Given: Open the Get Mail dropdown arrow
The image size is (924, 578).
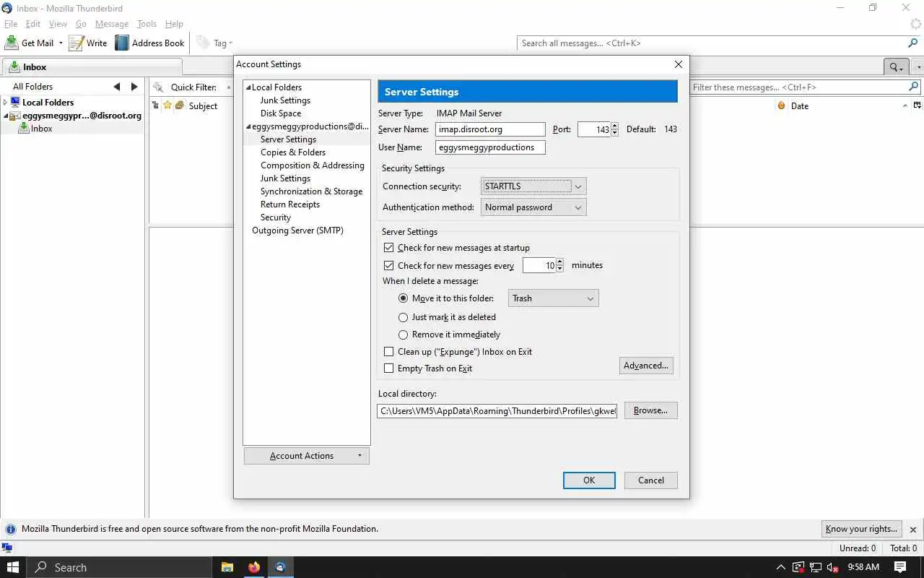Looking at the screenshot, I should (61, 43).
